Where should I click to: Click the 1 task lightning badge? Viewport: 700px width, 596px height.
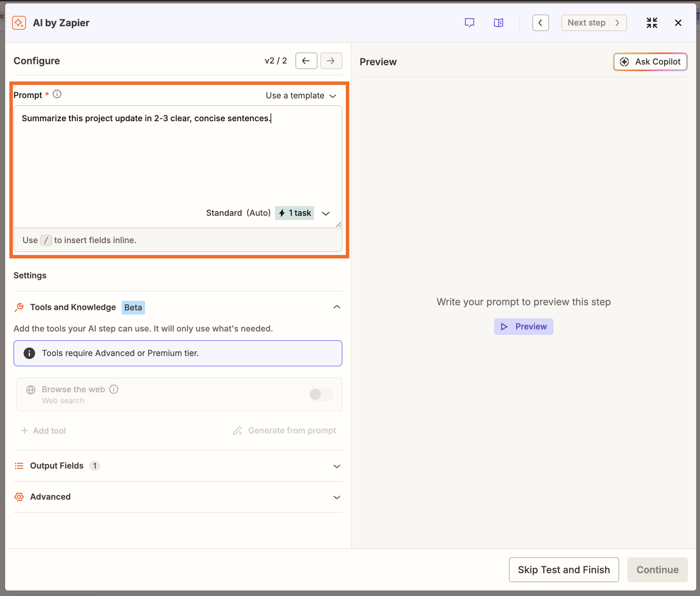coord(294,213)
